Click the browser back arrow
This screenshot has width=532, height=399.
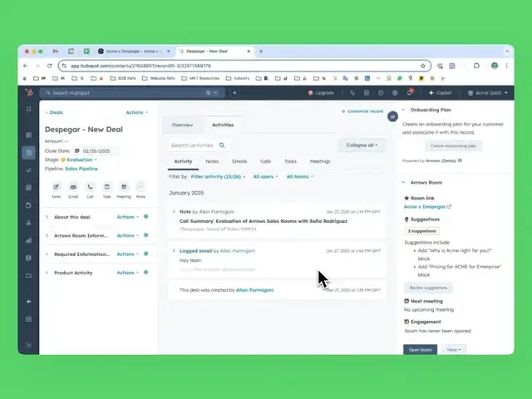[x=26, y=66]
